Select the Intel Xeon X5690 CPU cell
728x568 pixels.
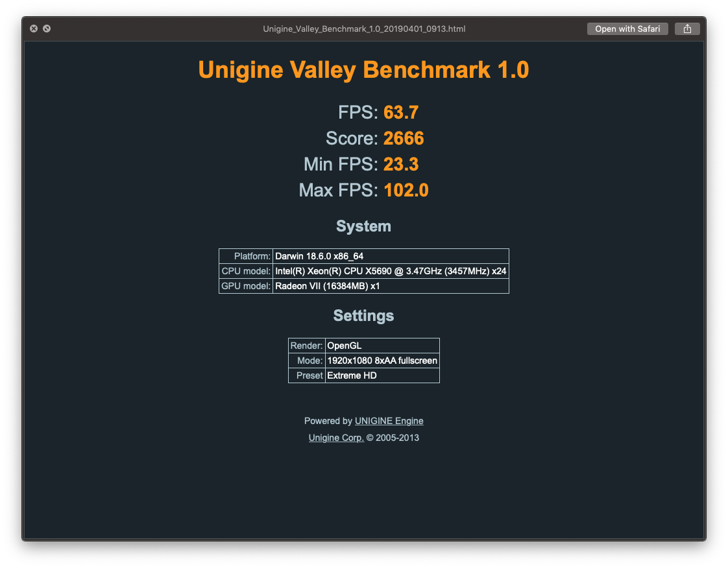click(x=391, y=271)
